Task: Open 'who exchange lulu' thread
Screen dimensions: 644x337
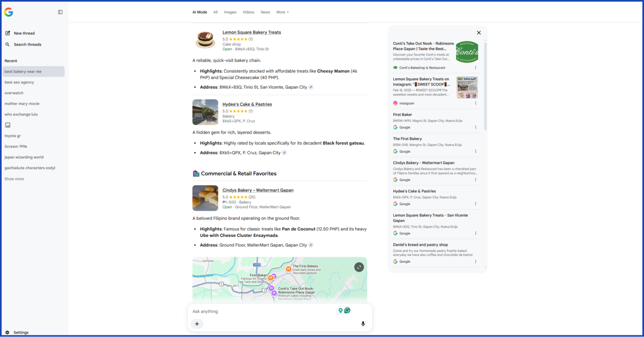Action: (21, 114)
